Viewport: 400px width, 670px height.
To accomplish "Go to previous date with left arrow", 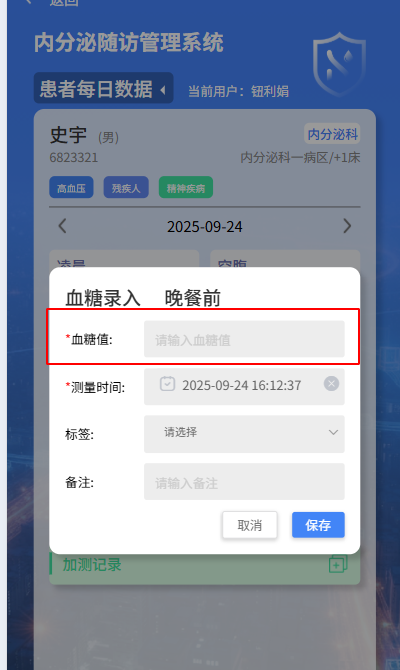I will tap(62, 226).
